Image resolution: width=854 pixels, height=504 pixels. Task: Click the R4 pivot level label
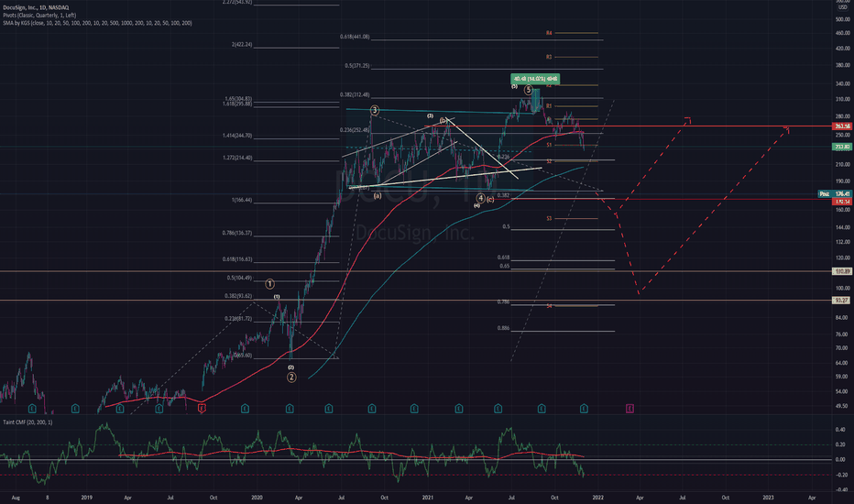[x=549, y=33]
